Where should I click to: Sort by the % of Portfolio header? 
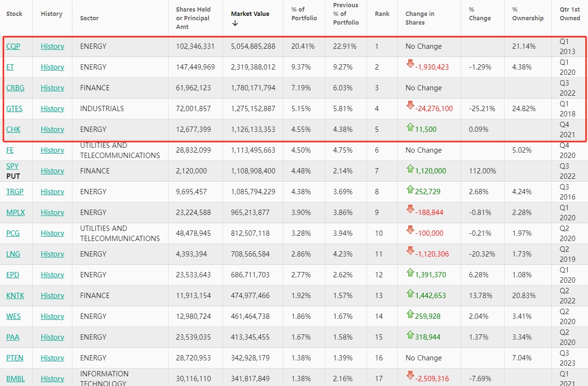[x=304, y=14]
